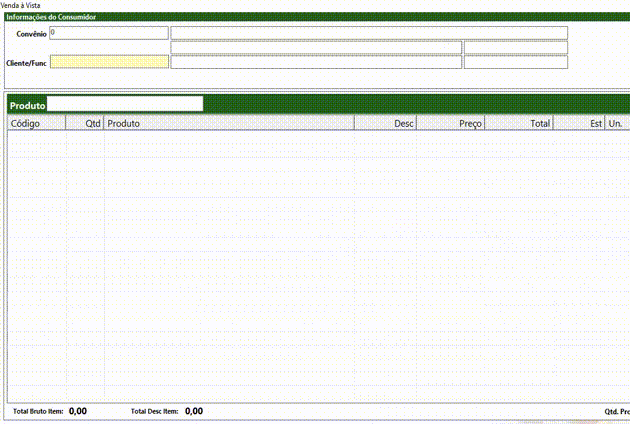Click the Total Desc Item value
The width and height of the screenshot is (630, 424).
194,411
